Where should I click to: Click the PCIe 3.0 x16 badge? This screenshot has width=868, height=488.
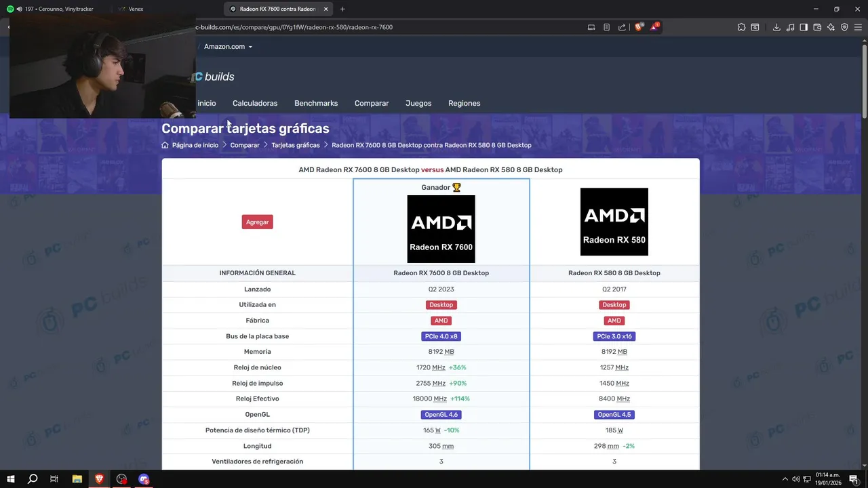click(614, 336)
